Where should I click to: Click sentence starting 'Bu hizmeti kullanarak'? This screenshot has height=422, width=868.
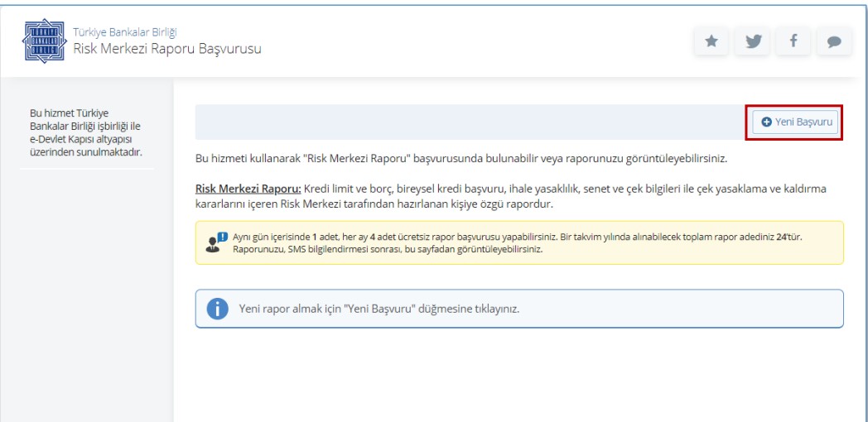click(461, 158)
